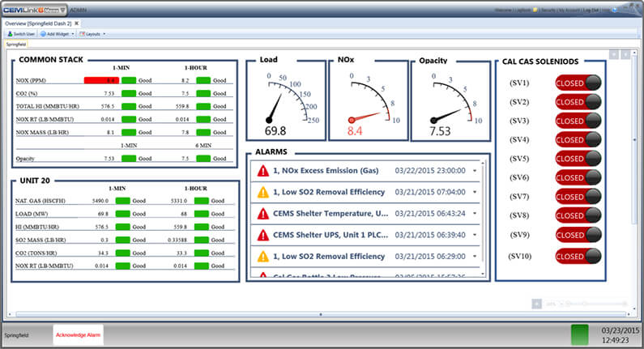This screenshot has width=644, height=349.
Task: Click red alert icon for NOx Excess Emission
Action: point(262,171)
